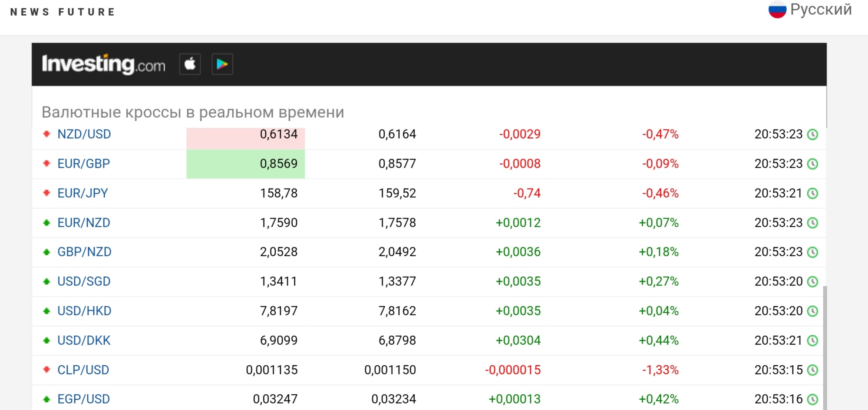Click the green up arrow beside USD/SGD
The image size is (868, 410).
(46, 281)
